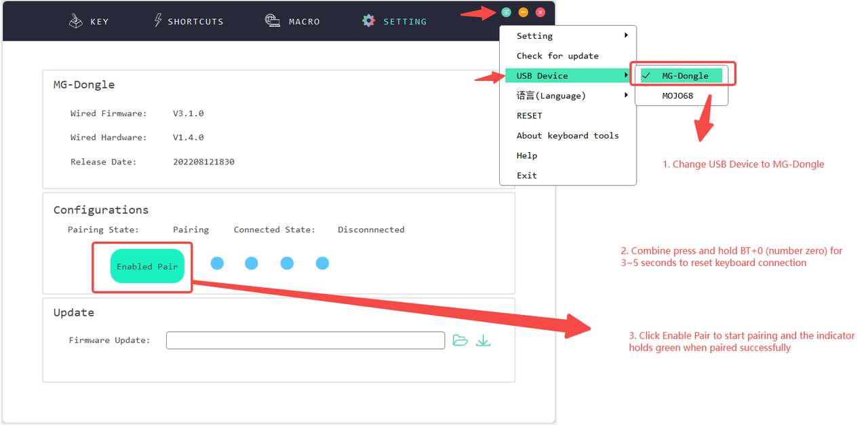This screenshot has width=868, height=425.
Task: Select the checked MG-Dongle device option
Action: click(685, 76)
